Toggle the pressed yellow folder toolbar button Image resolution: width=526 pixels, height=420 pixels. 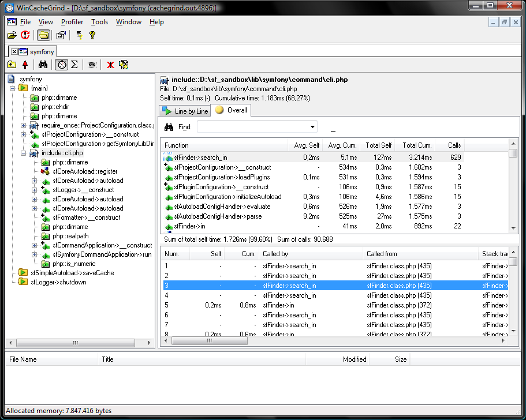pyautogui.click(x=43, y=35)
